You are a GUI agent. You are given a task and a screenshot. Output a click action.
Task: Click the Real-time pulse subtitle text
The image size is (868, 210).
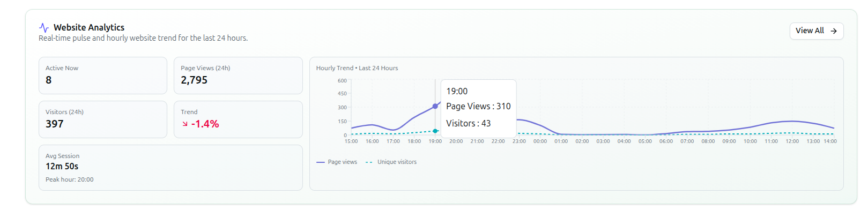click(143, 38)
